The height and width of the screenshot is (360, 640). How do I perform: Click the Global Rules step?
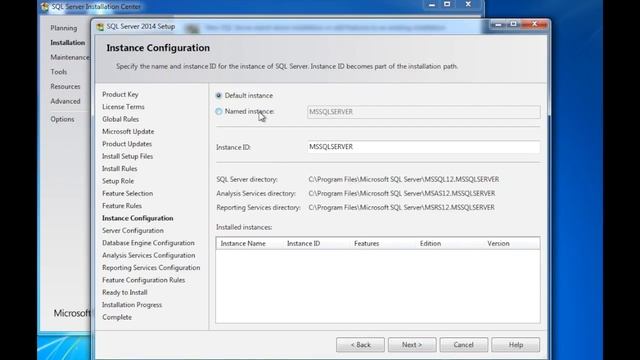(x=120, y=119)
